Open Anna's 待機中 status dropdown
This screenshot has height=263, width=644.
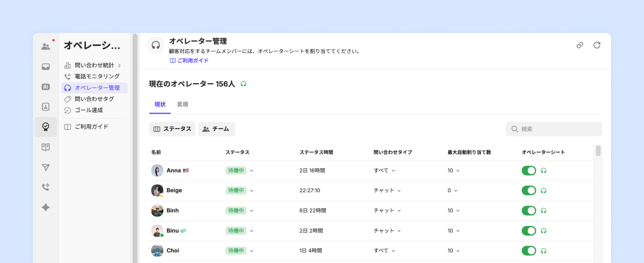click(x=239, y=170)
